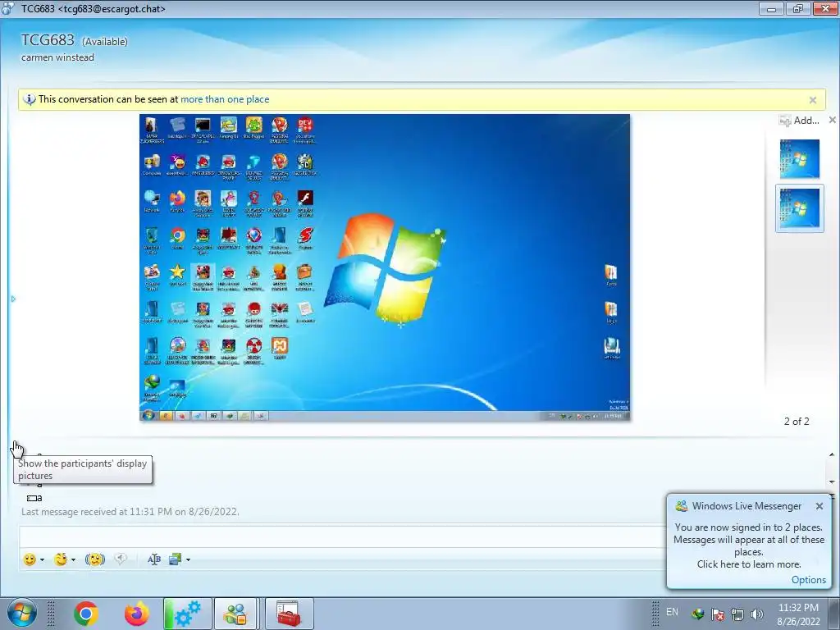Open the Action Center flag tray icon
The width and height of the screenshot is (840, 630).
coord(718,614)
